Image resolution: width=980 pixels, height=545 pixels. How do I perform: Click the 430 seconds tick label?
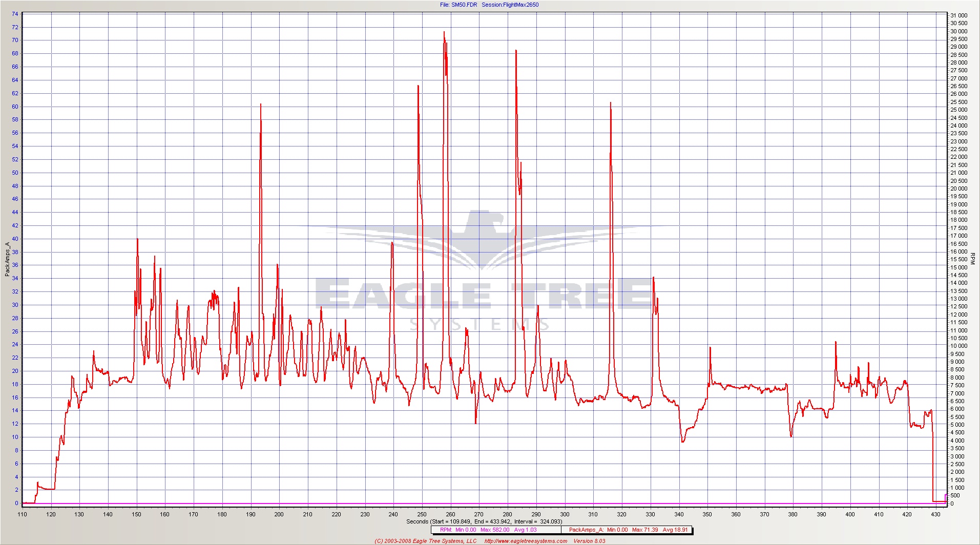935,514
